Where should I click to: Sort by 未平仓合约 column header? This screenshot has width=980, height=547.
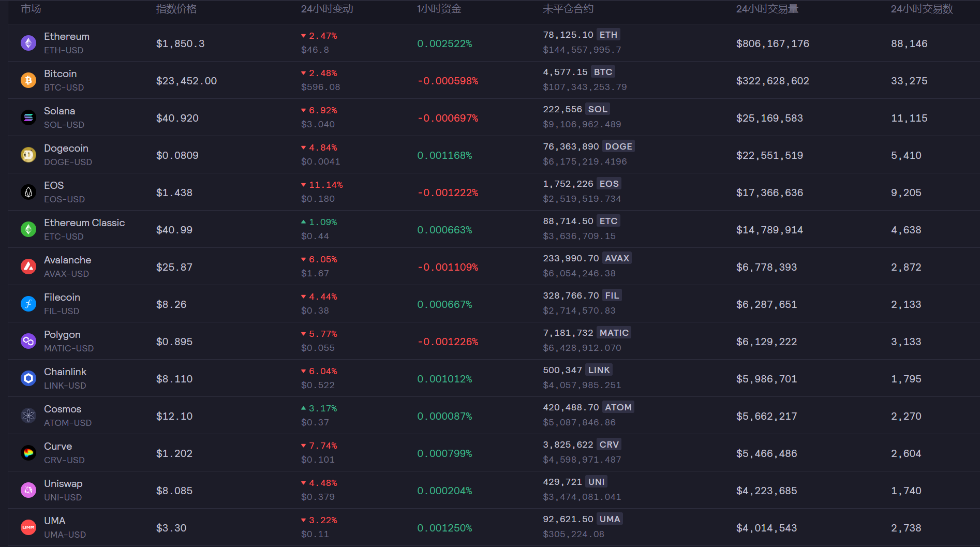568,9
